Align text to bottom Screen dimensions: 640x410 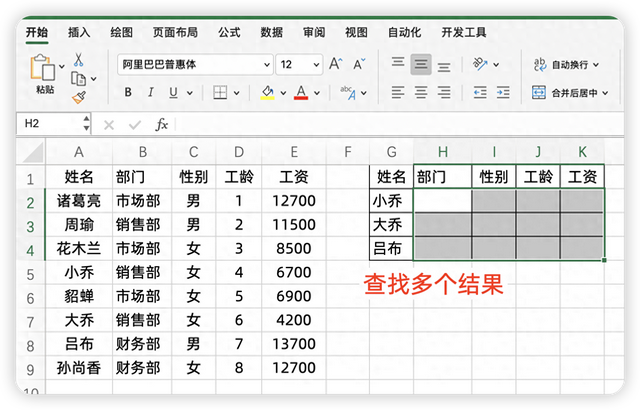click(x=444, y=66)
